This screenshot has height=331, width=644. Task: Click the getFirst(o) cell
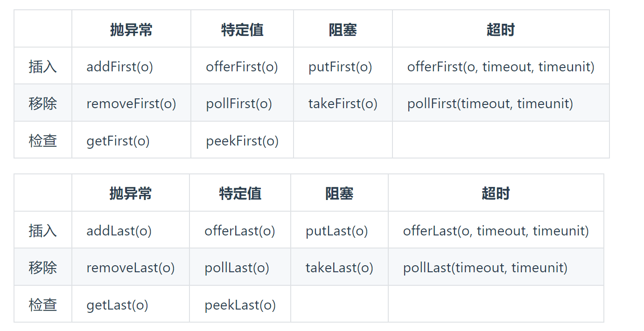(x=118, y=141)
